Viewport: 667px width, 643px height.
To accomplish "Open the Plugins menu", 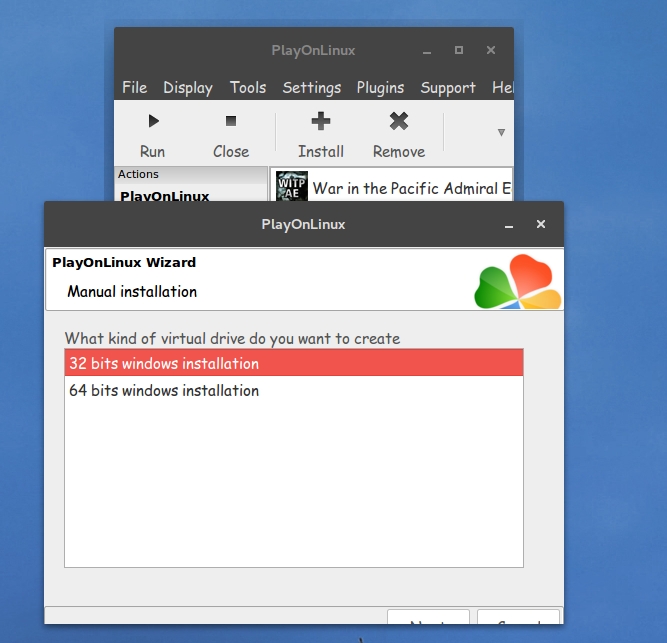I will coord(380,88).
